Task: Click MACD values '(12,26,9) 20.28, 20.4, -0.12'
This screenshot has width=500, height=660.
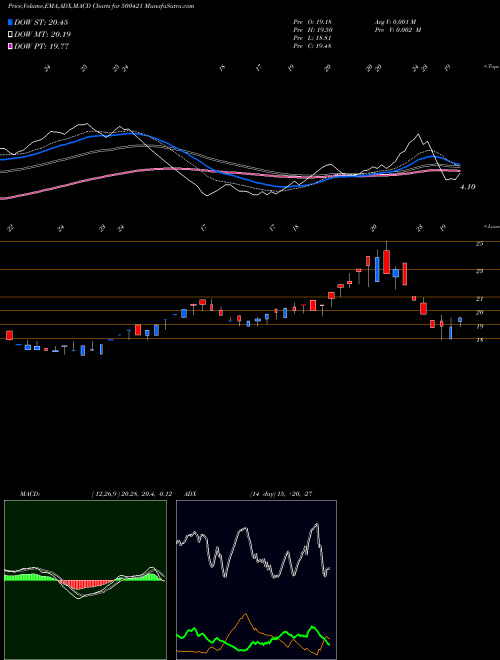Action: click(131, 494)
